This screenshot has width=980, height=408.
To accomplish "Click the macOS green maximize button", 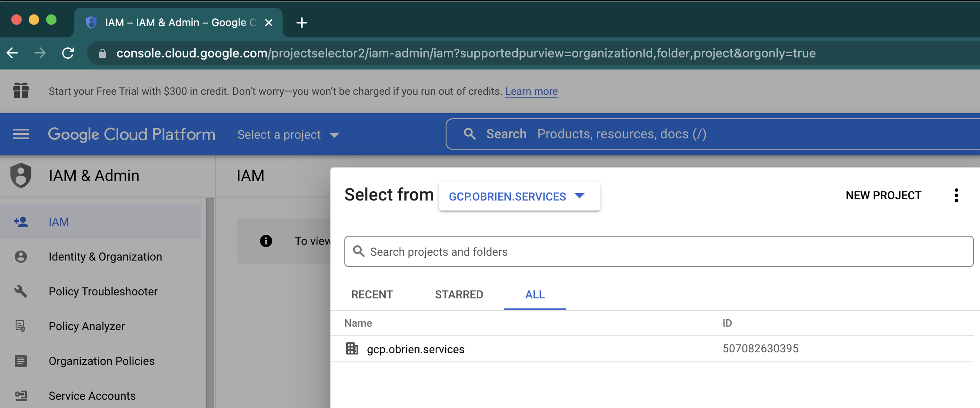I will (x=51, y=20).
